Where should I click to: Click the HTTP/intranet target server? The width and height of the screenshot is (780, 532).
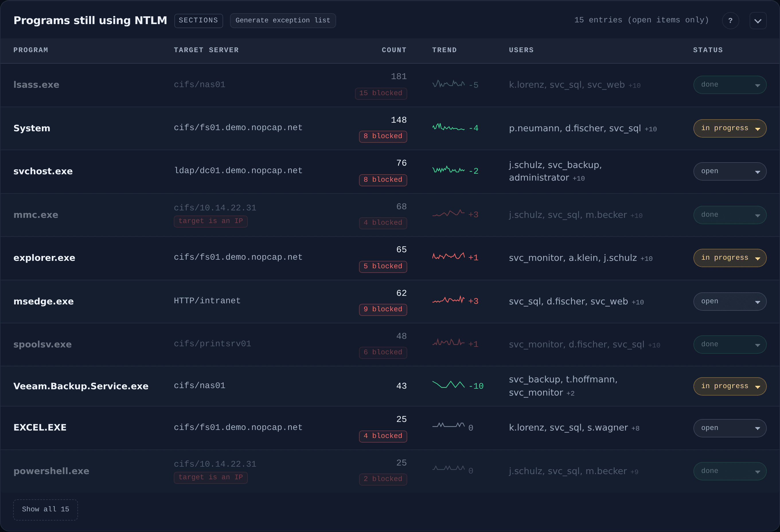(x=207, y=301)
